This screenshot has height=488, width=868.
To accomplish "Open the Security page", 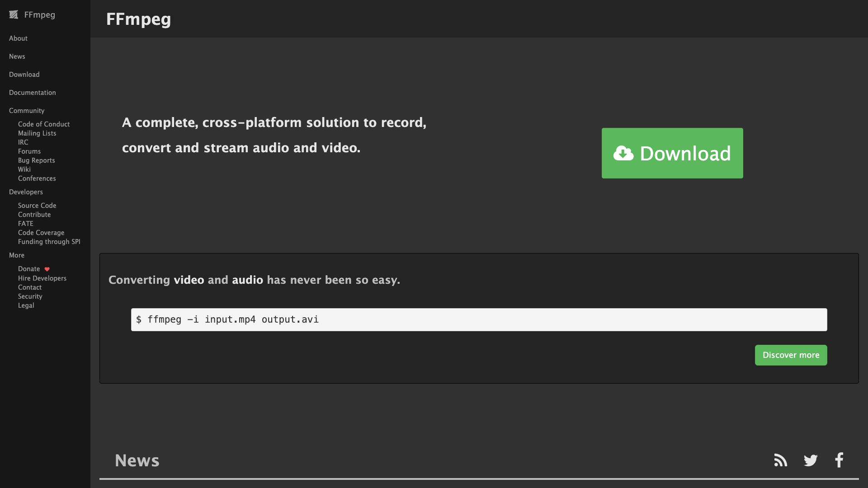I will 30,296.
